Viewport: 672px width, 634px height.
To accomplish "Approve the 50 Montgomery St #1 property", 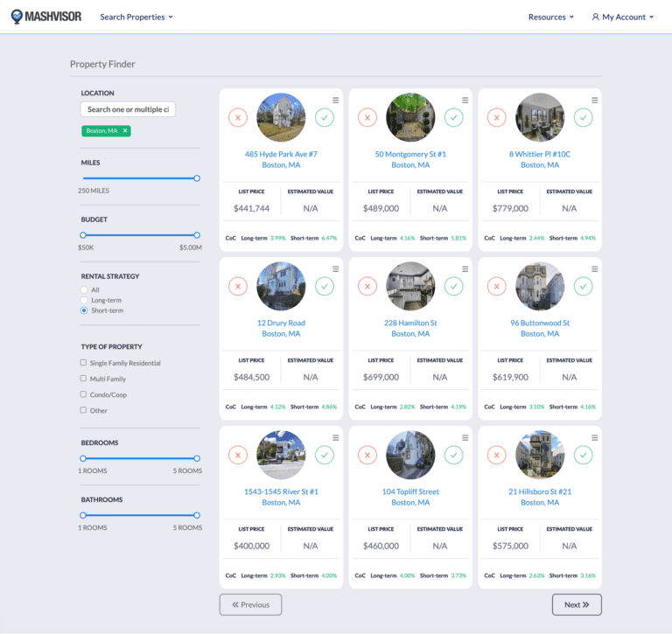I will pyautogui.click(x=453, y=117).
